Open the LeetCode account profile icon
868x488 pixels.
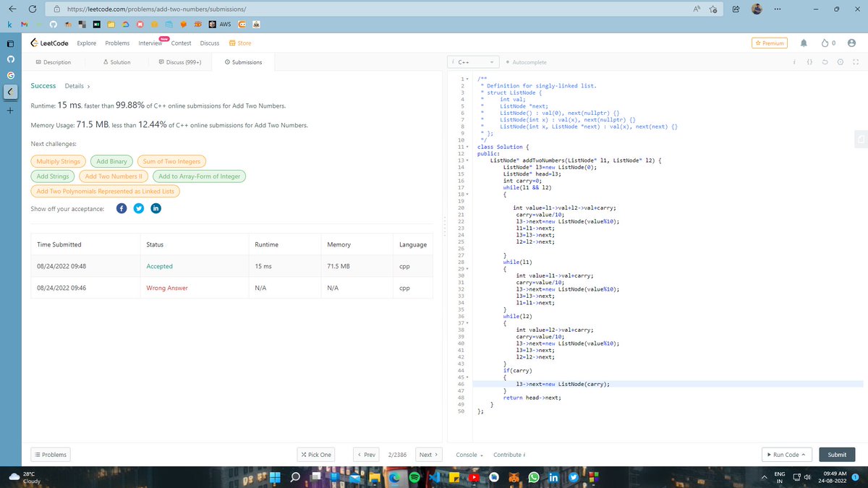851,43
